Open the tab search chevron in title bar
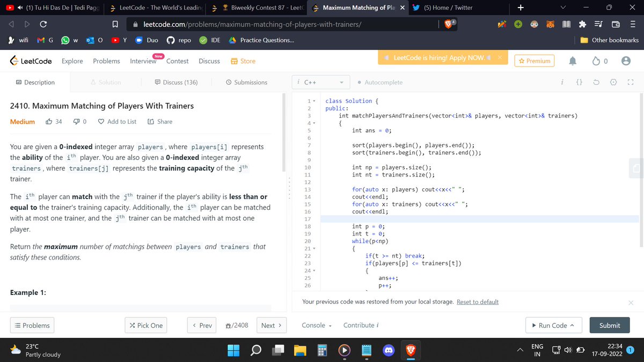 point(562,8)
